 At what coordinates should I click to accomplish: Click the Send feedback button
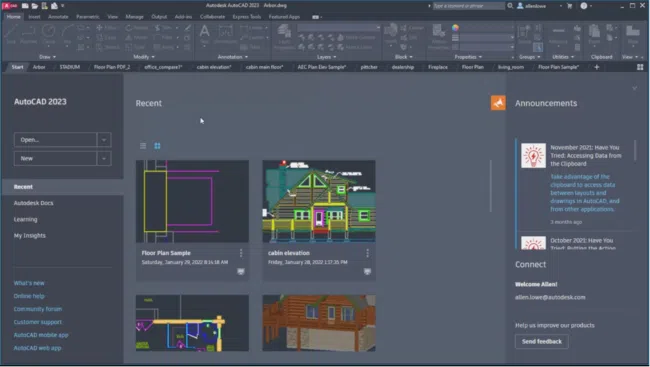point(541,341)
